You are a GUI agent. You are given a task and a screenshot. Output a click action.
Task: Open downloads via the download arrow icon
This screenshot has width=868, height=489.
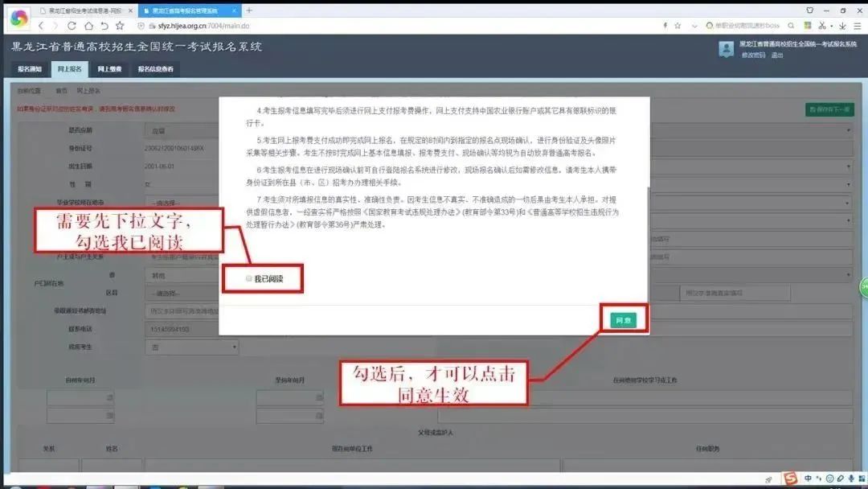click(842, 26)
